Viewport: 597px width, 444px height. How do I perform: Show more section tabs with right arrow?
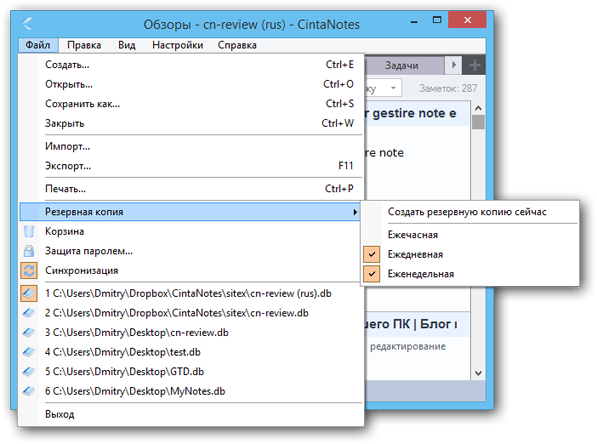[x=453, y=65]
